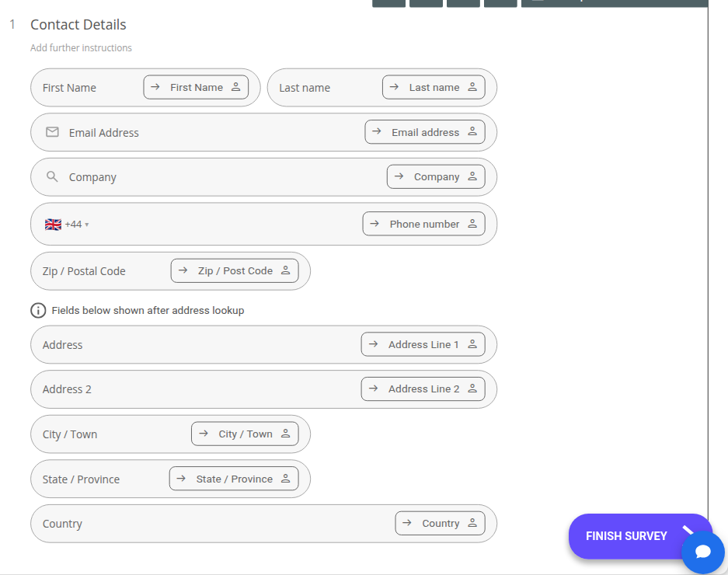Click the Company mapping button

point(436,177)
